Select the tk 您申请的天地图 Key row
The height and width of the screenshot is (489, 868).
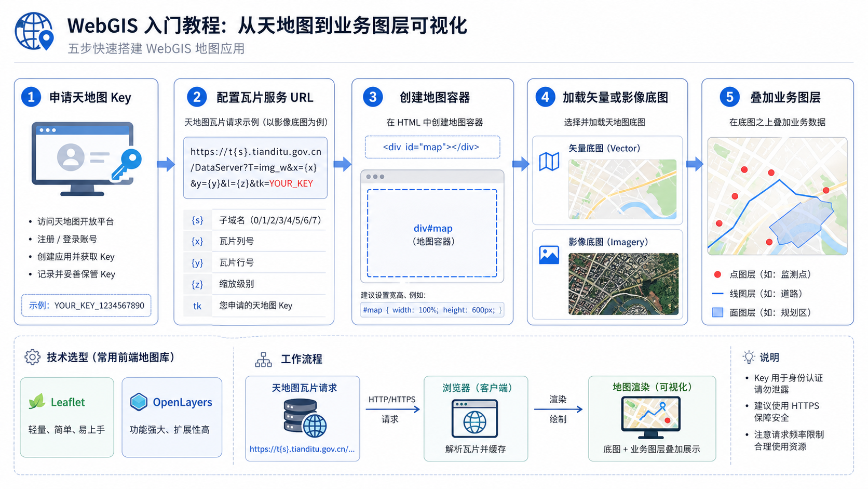coord(255,306)
